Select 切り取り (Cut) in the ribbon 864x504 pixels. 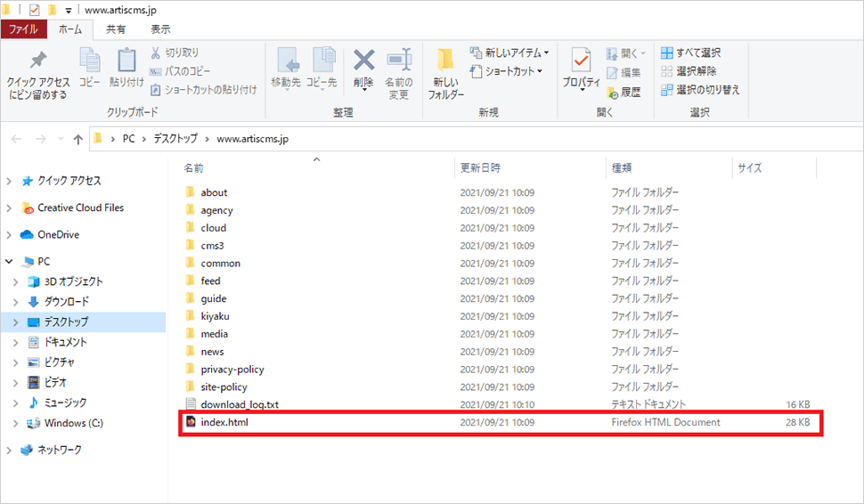coord(174,53)
